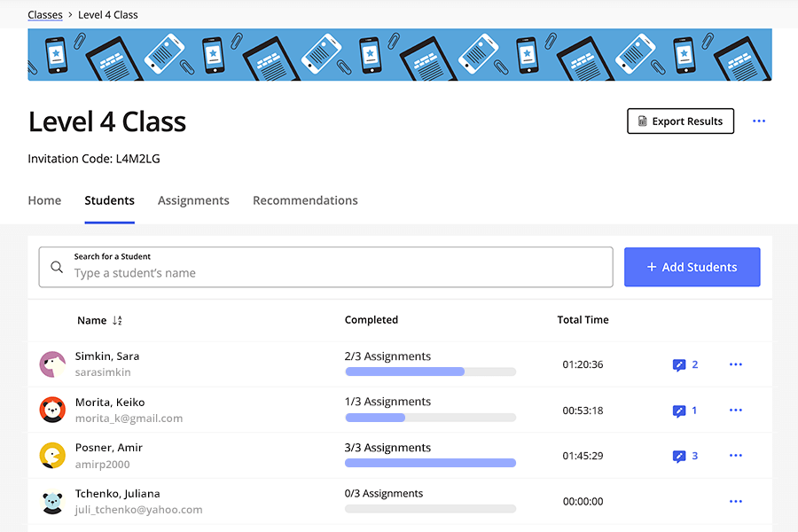Go to the Home tab
The height and width of the screenshot is (532, 798).
(44, 200)
